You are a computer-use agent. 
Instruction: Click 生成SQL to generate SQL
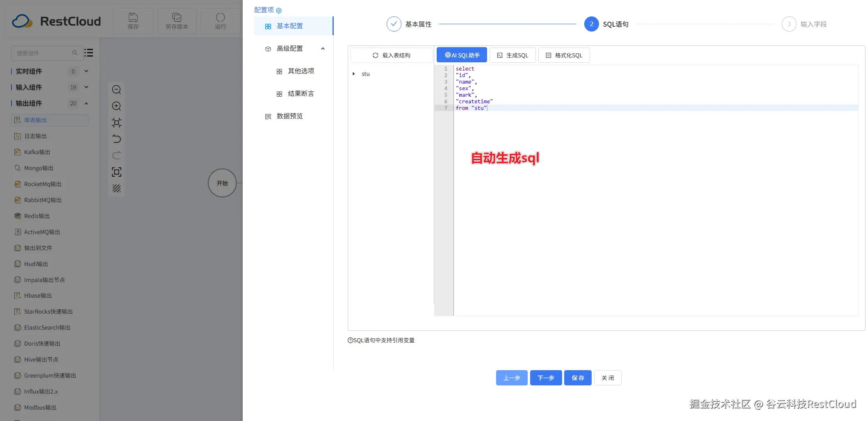coord(513,55)
